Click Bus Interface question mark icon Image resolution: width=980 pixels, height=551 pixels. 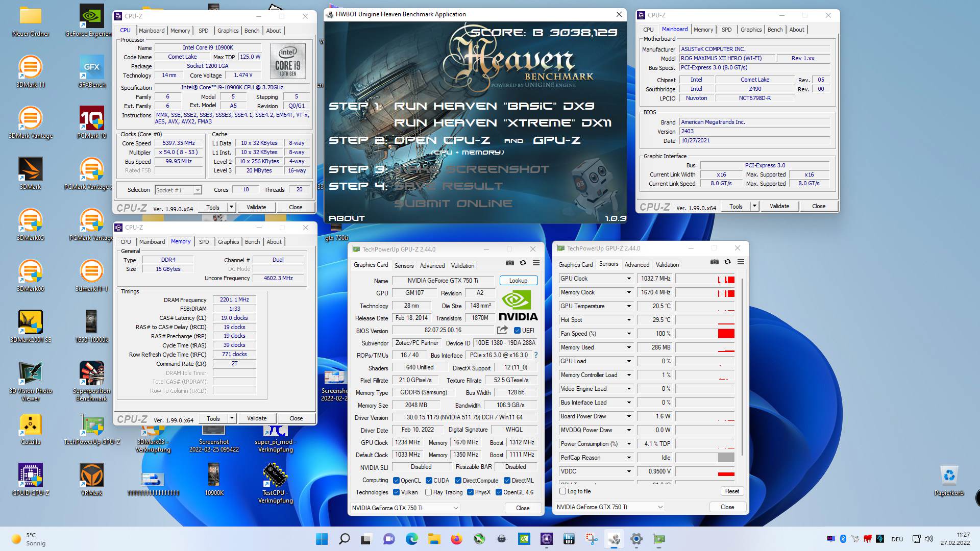(535, 355)
